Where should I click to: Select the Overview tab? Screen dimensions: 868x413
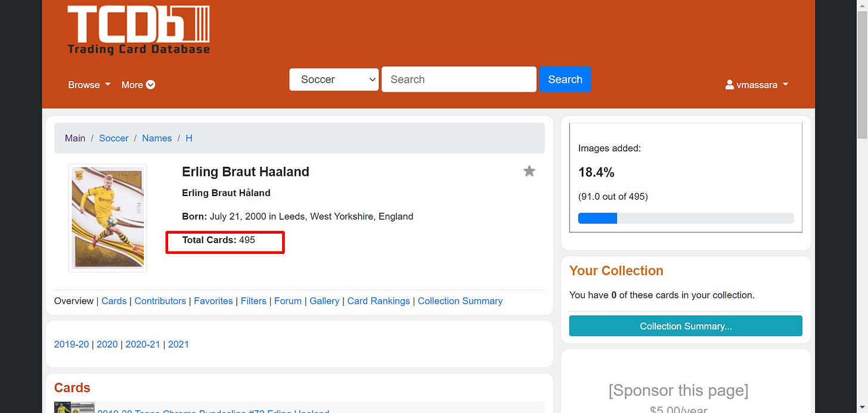(x=74, y=301)
